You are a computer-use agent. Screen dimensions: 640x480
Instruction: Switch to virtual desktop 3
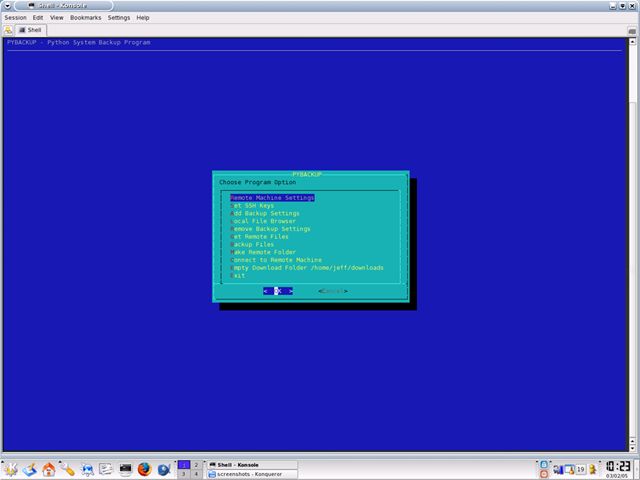pyautogui.click(x=184, y=474)
